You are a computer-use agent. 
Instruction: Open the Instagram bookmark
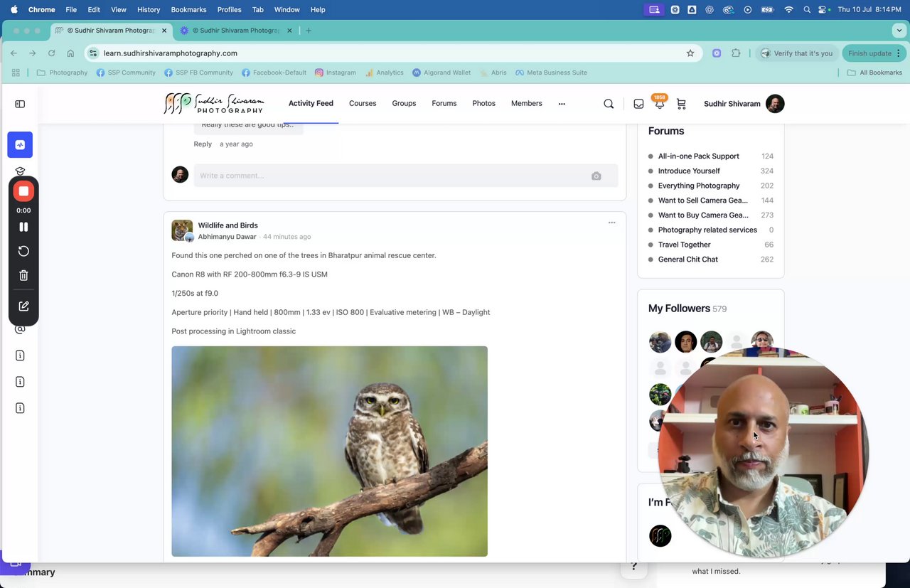[336, 73]
